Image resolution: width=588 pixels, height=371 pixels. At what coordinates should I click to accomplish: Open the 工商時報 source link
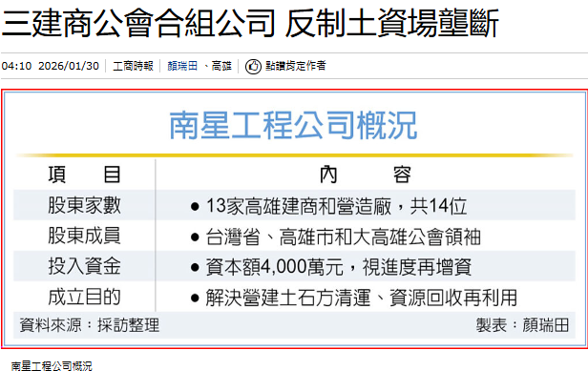click(x=133, y=66)
